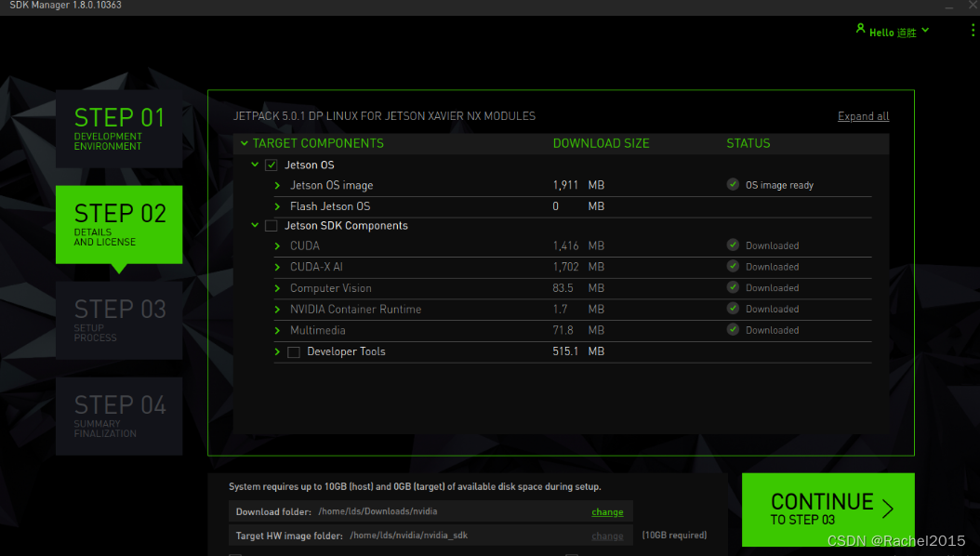Expand the CUDA-X AI row
The width and height of the screenshot is (980, 556).
click(x=277, y=268)
